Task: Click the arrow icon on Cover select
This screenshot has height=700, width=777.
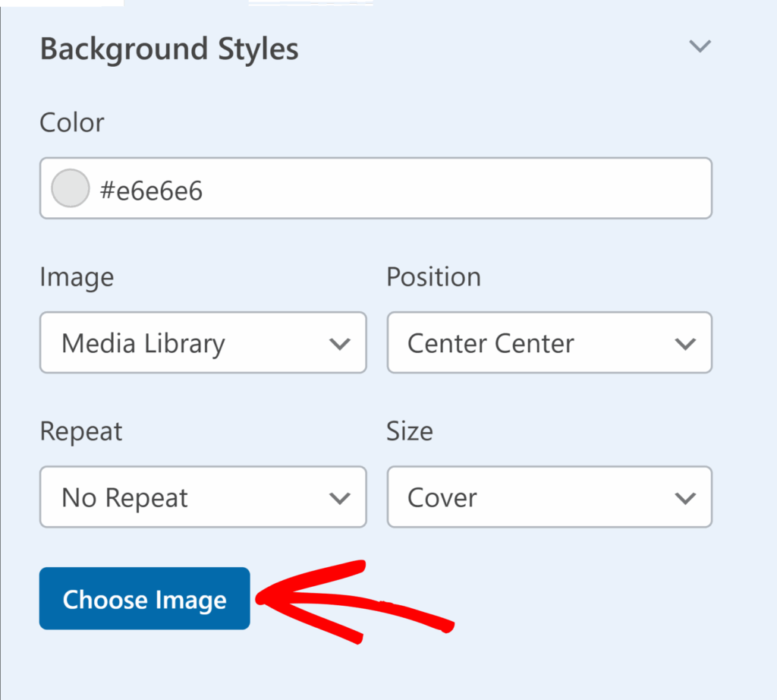Action: coord(685,498)
